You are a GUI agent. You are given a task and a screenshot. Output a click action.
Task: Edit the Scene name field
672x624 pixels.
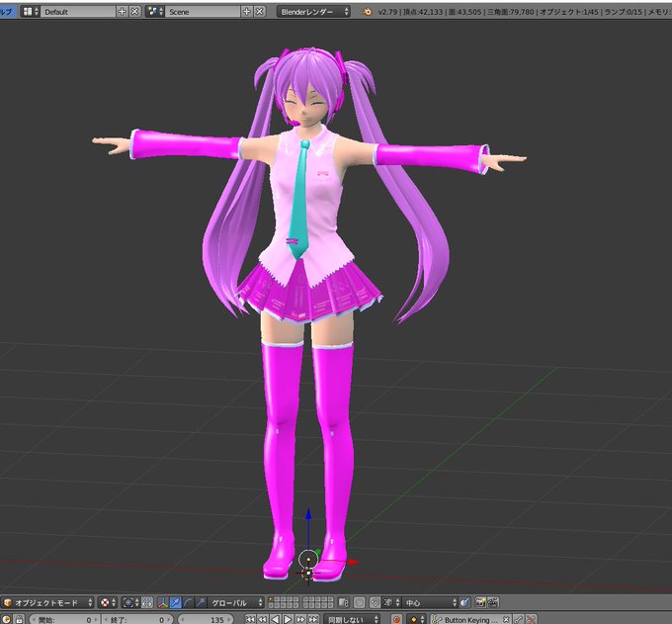click(x=204, y=12)
